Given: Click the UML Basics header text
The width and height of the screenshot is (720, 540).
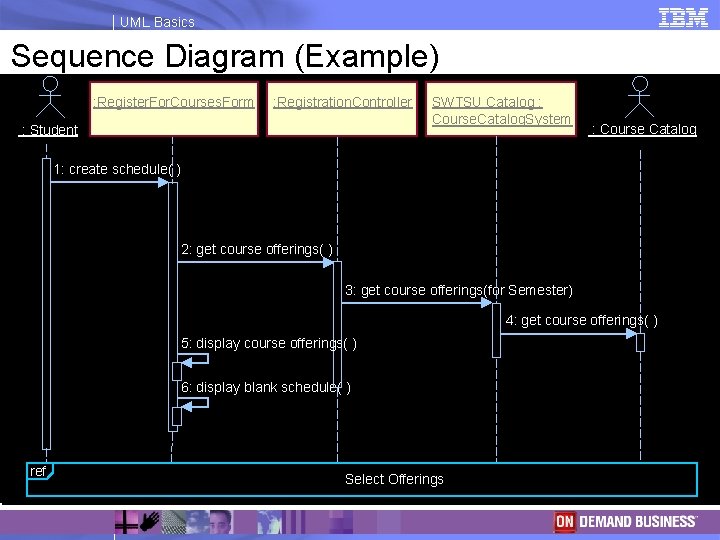Looking at the screenshot, I should 157,22.
